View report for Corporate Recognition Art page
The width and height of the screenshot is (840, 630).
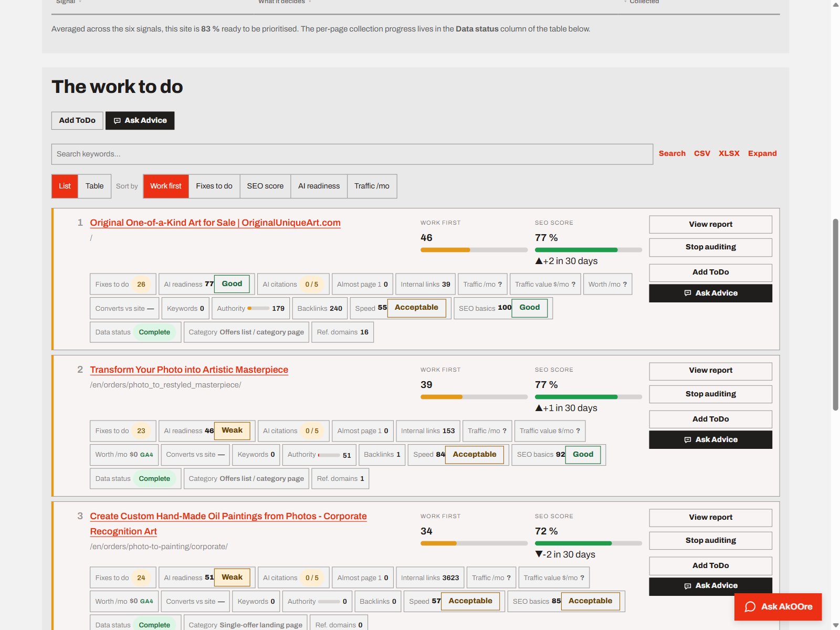[710, 517]
